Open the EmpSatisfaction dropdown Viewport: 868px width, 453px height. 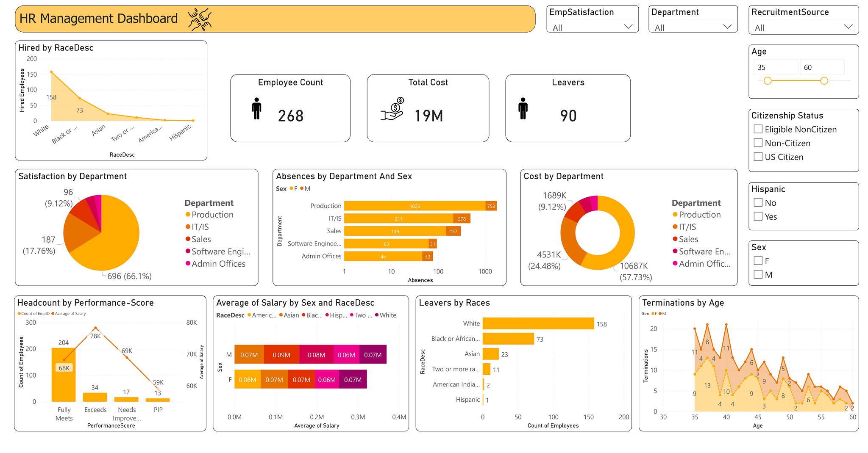coord(593,27)
